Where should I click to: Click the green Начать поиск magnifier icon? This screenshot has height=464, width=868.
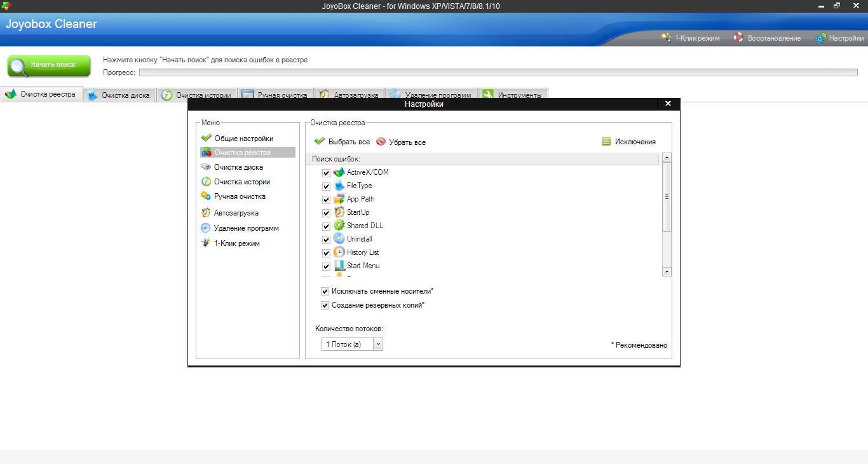18,65
